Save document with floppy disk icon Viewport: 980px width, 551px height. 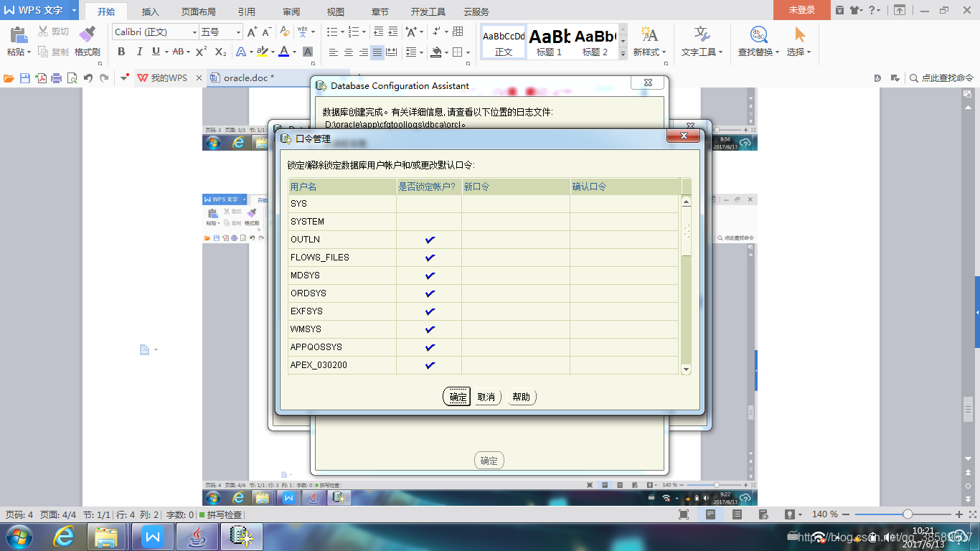pos(25,78)
